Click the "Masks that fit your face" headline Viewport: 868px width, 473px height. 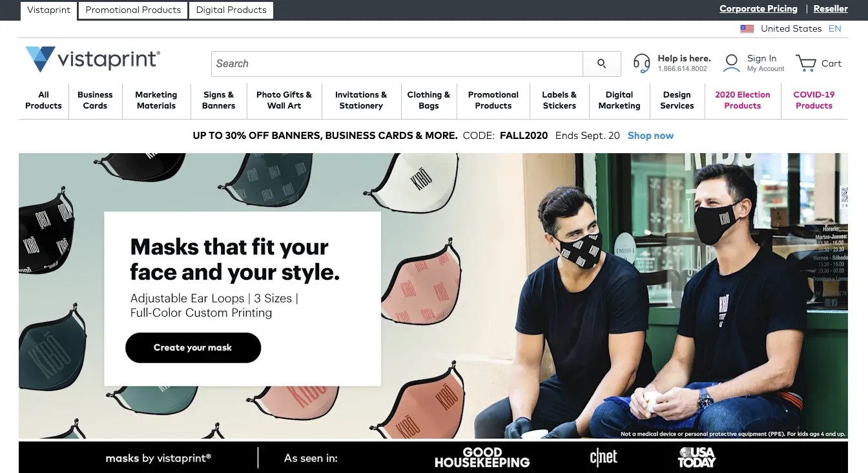[234, 259]
